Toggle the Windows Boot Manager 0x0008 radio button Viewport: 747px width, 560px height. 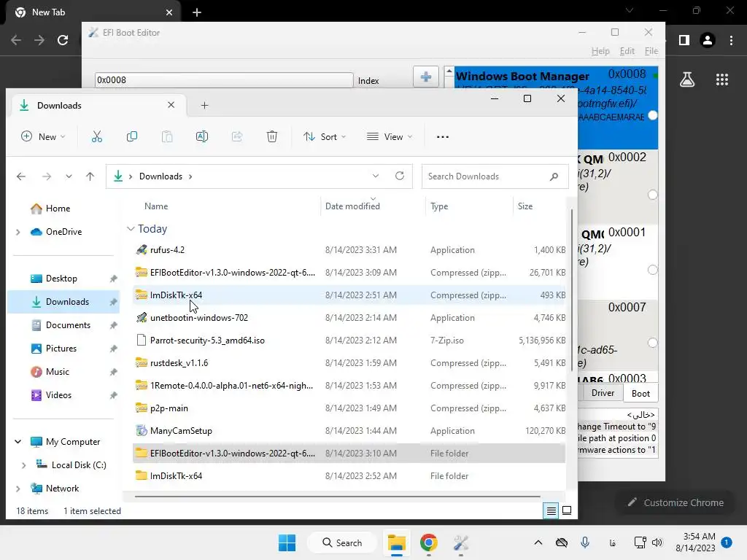click(x=653, y=115)
